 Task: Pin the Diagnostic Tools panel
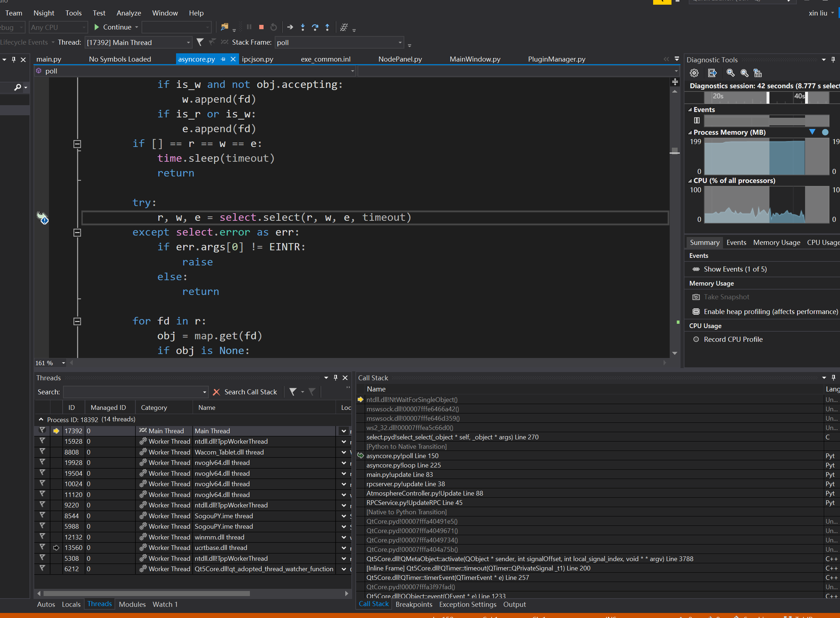[833, 59]
